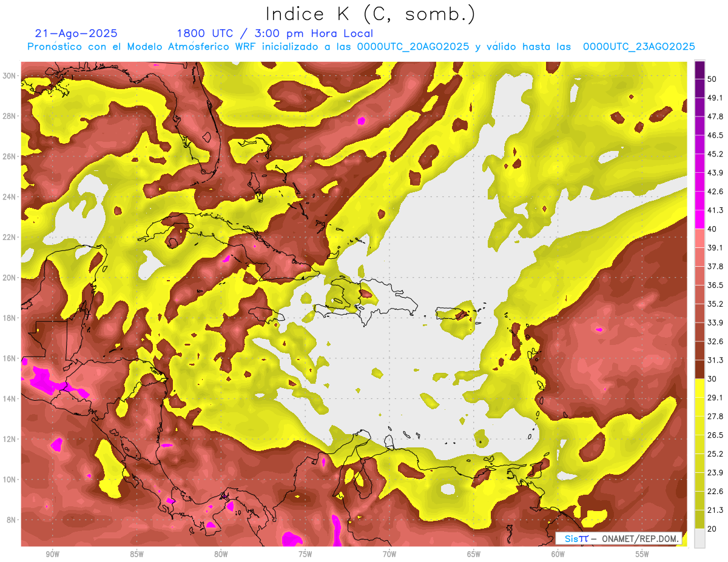This screenshot has height=562, width=728.
Task: Click the colorbar value "39.1"
Action: tap(715, 247)
